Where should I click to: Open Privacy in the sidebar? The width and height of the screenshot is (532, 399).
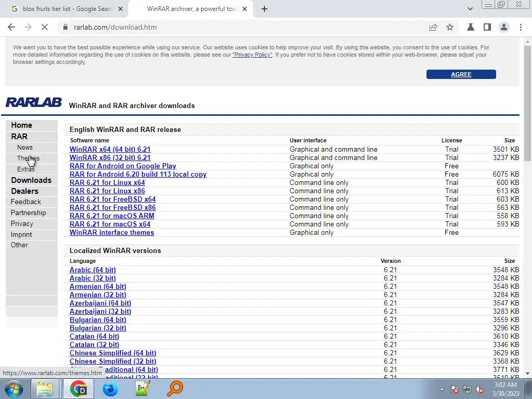(22, 223)
